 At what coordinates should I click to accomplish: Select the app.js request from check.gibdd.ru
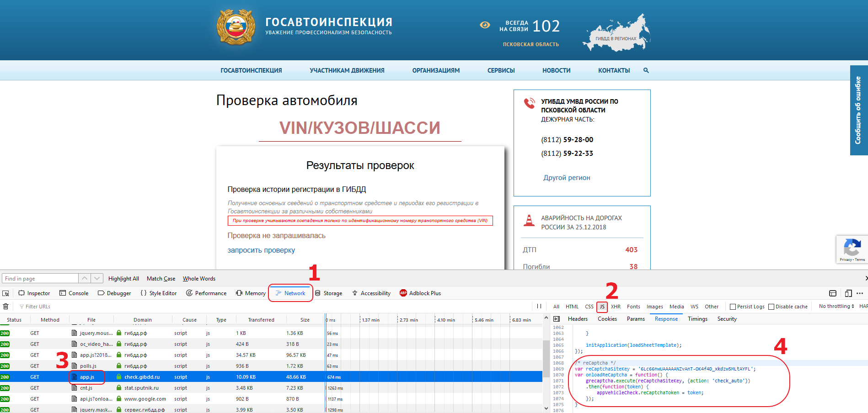click(x=271, y=377)
